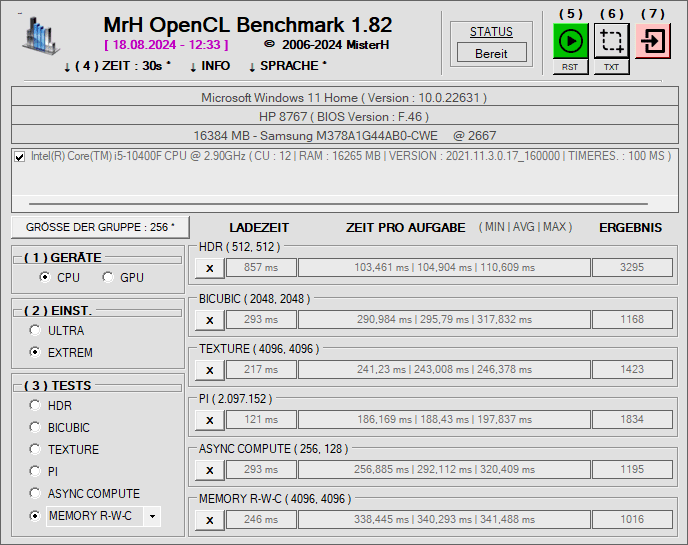This screenshot has width=688, height=545.
Task: Open the INFO menu
Action: [x=210, y=66]
